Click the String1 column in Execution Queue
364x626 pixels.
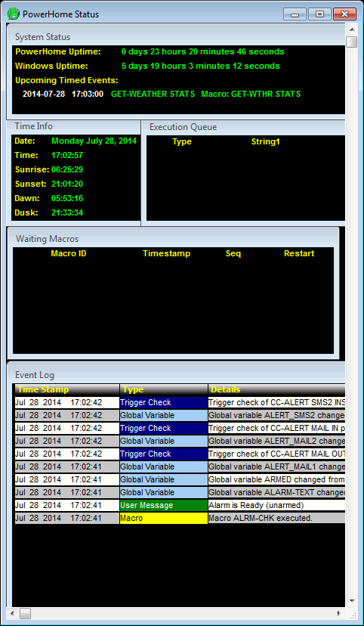[x=266, y=141]
